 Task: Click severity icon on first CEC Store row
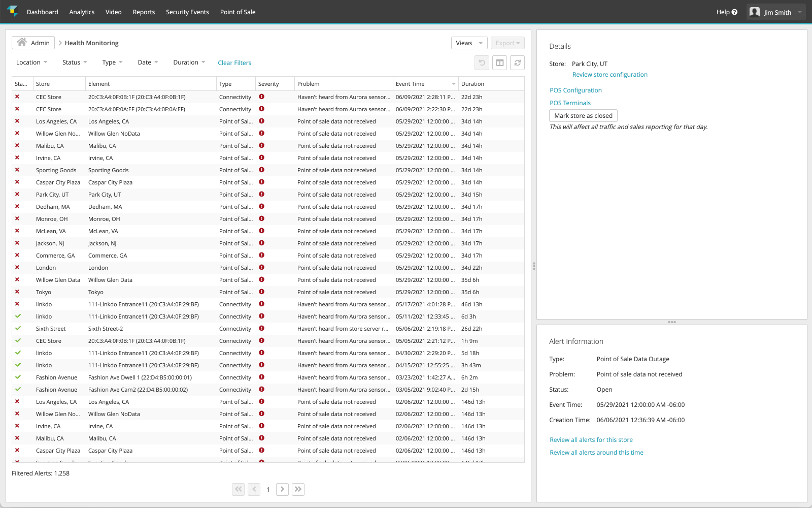coord(261,97)
